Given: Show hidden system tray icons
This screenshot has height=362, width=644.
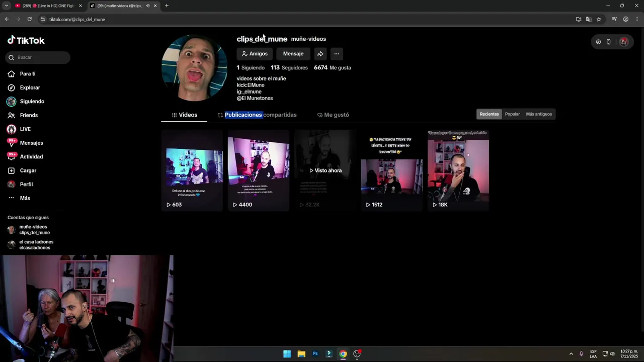Looking at the screenshot, I should click(571, 354).
